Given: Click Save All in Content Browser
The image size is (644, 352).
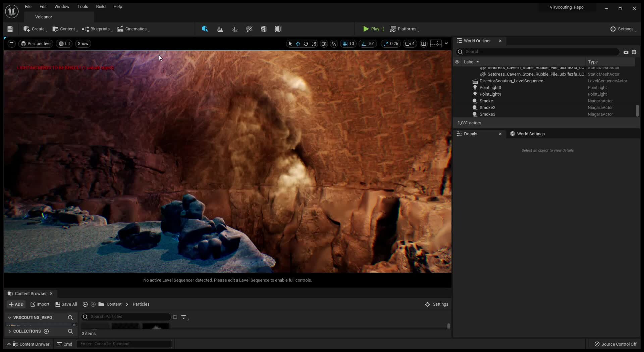Looking at the screenshot, I should coord(66,304).
